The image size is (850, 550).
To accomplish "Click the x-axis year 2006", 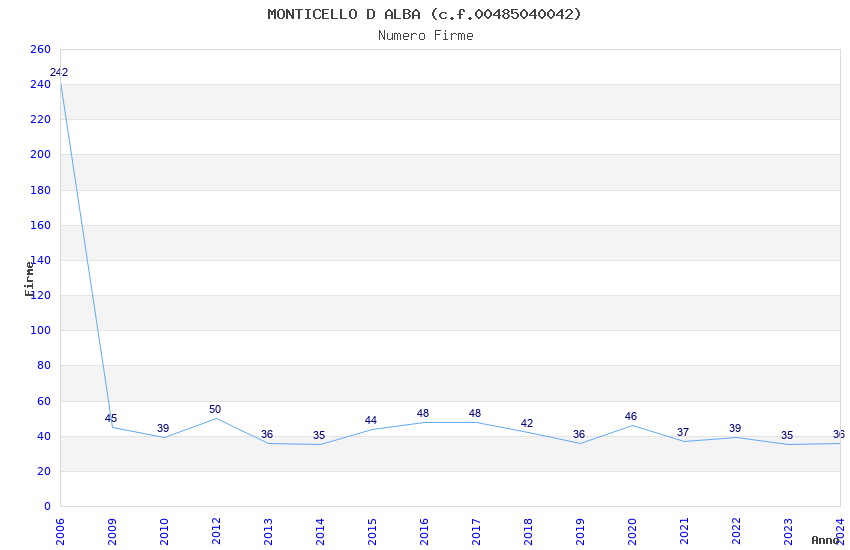I will click(x=60, y=532).
